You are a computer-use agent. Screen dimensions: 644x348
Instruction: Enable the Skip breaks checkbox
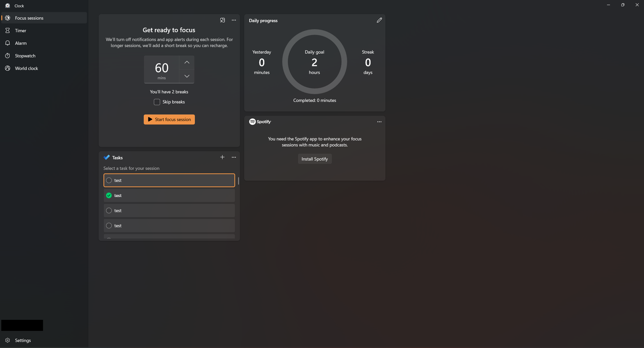[157, 102]
